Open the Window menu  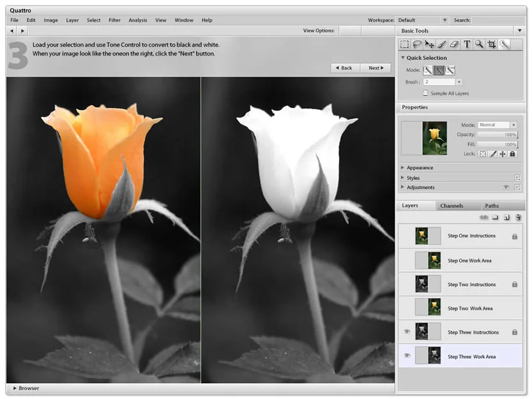click(x=184, y=20)
